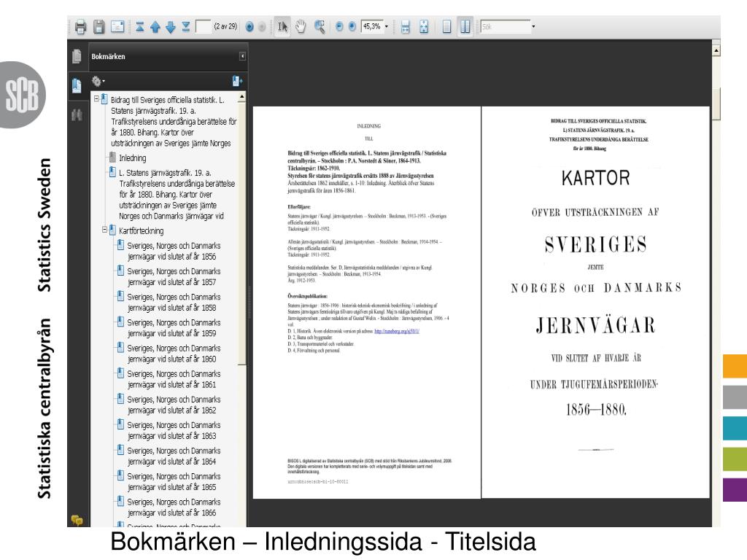
Task: Open the bookmarks options gear menu
Action: [98, 82]
